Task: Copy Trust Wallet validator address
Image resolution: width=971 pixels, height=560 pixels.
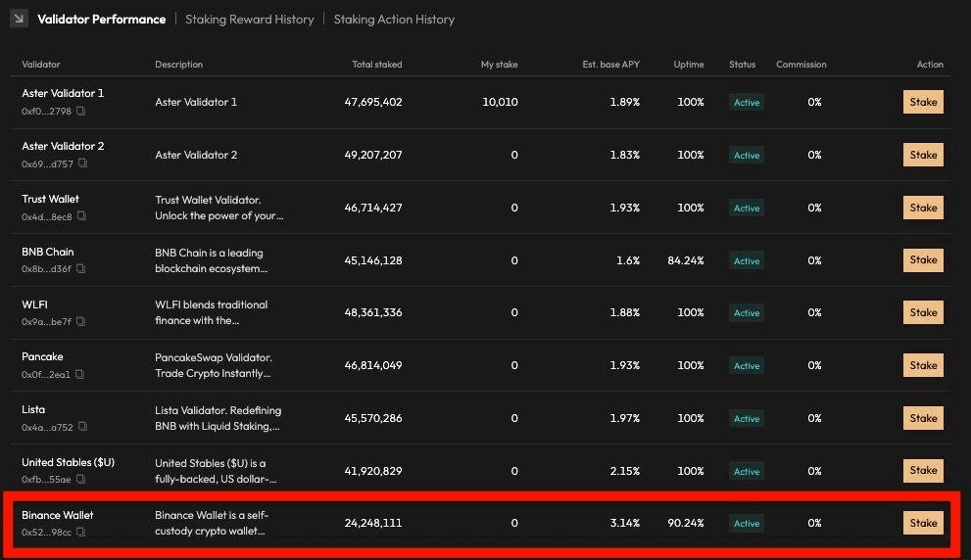Action: [81, 216]
